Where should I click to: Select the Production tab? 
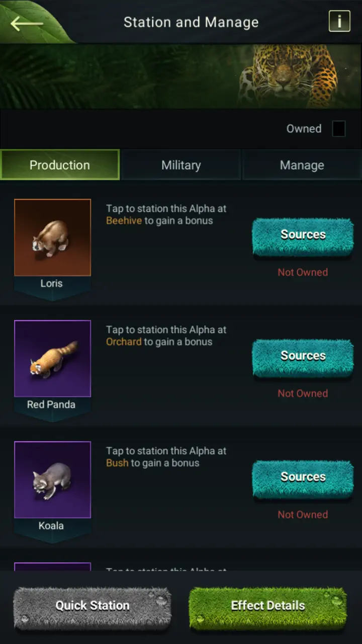point(60,165)
